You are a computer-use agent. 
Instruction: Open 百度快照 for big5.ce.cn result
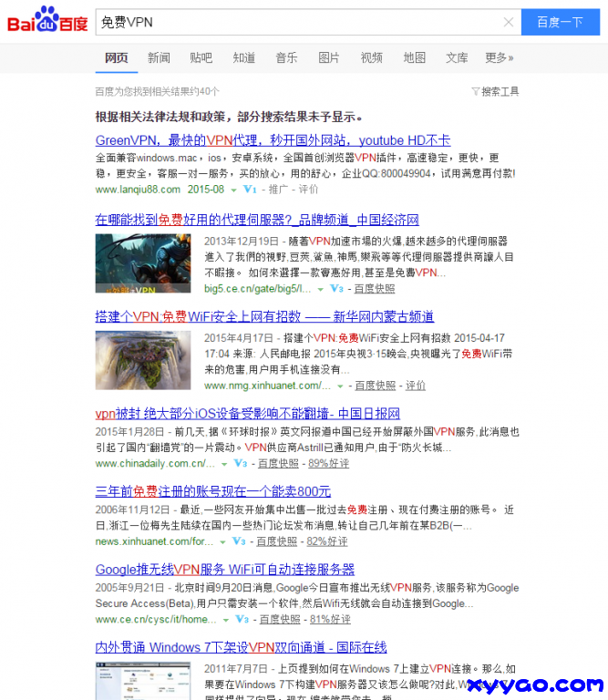pos(375,288)
